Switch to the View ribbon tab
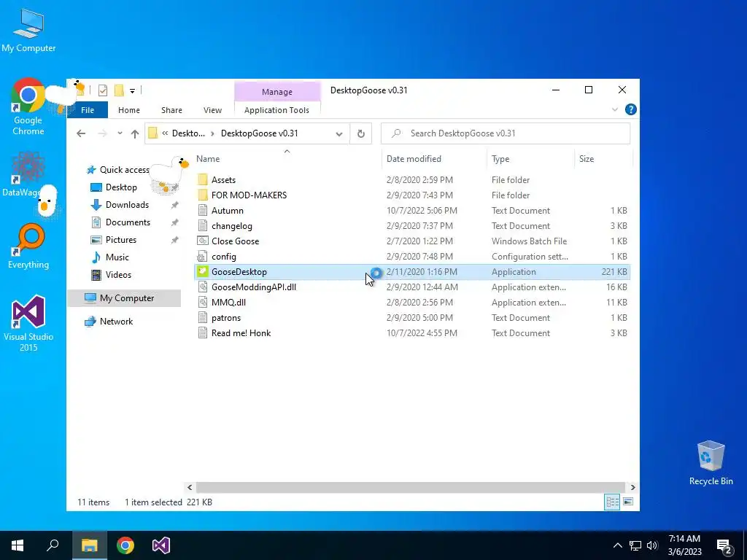The height and width of the screenshot is (560, 747). (212, 110)
